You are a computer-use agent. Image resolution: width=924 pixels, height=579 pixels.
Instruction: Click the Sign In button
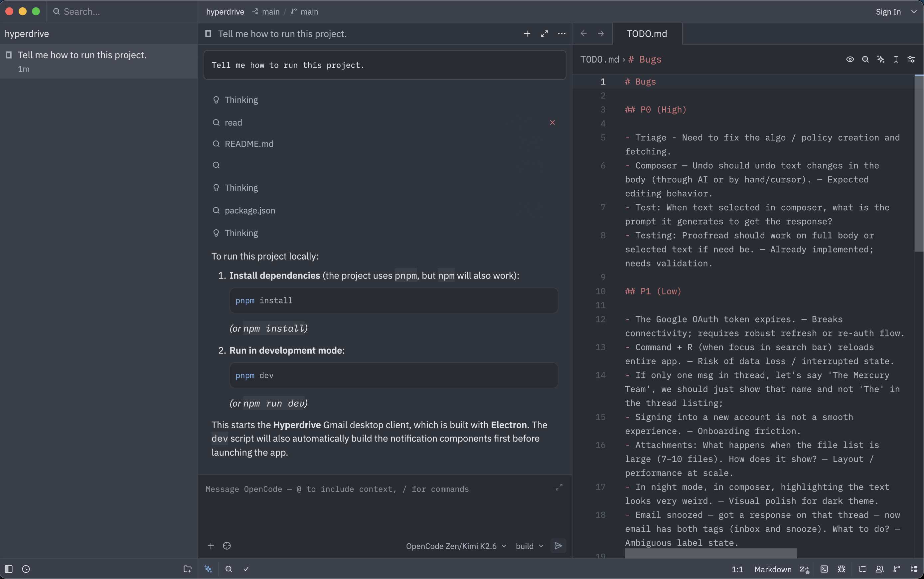point(888,12)
